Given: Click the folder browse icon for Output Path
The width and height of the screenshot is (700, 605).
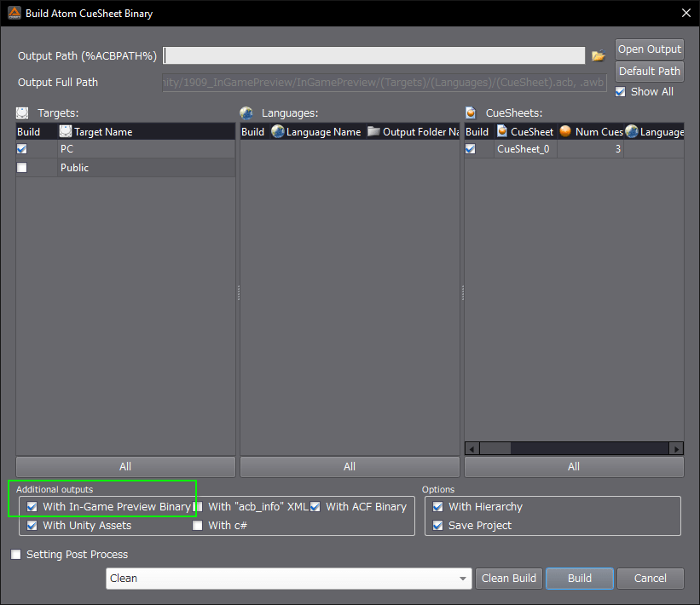Looking at the screenshot, I should tap(598, 55).
